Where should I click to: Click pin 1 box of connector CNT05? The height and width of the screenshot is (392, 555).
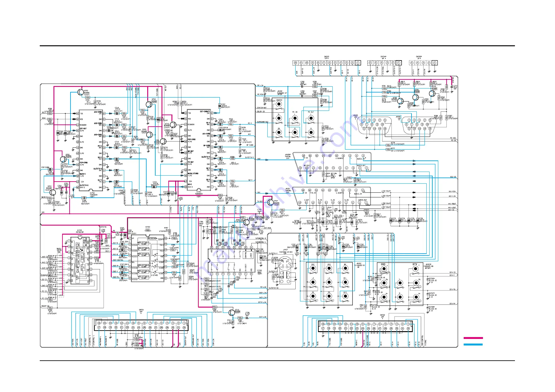tap(435, 63)
